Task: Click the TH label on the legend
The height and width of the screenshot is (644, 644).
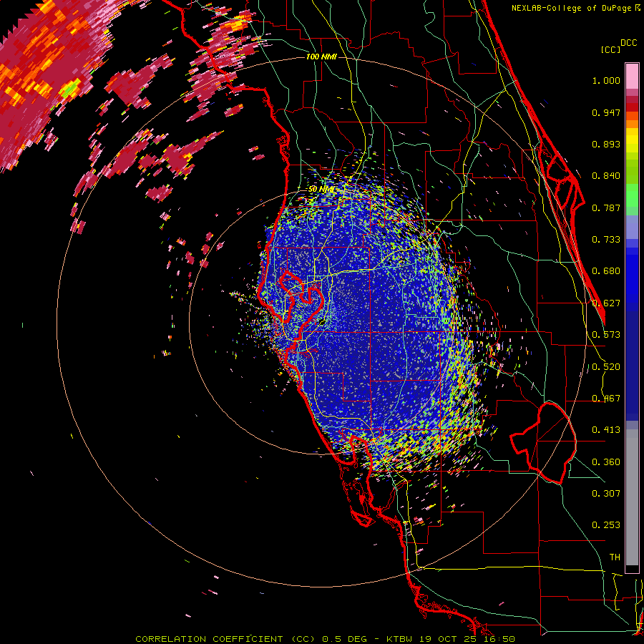Action: [615, 557]
